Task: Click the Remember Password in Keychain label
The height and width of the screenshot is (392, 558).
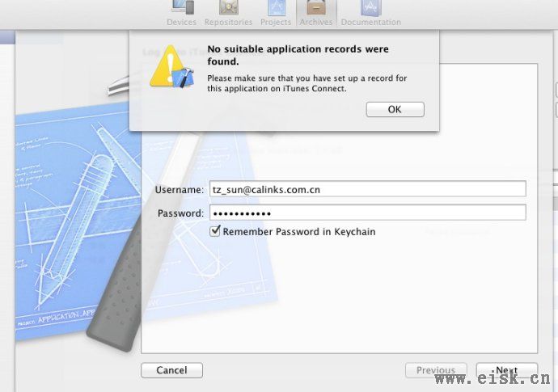Action: click(299, 232)
